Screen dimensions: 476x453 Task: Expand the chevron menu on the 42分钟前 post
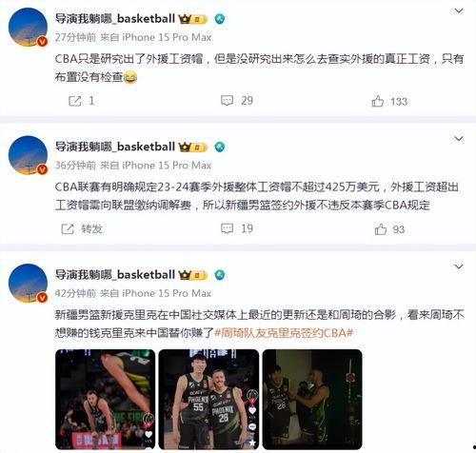[x=459, y=266]
